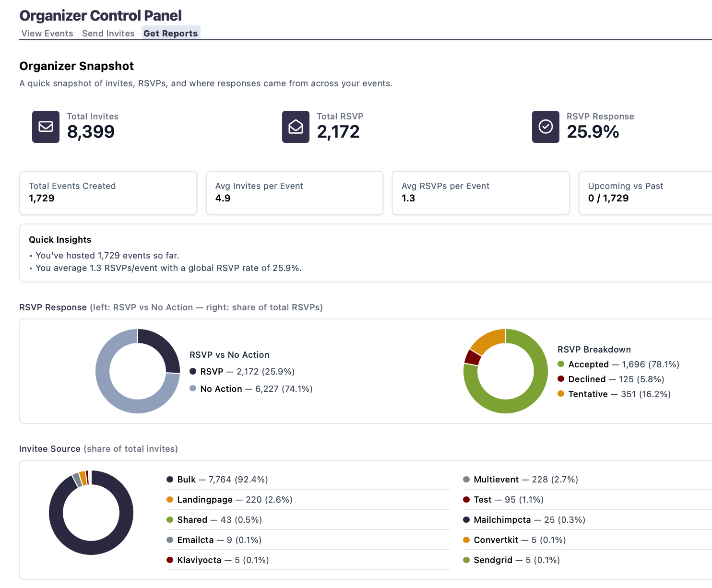The width and height of the screenshot is (712, 588).
Task: Click the 25.9% RSVP Response value
Action: tap(593, 132)
